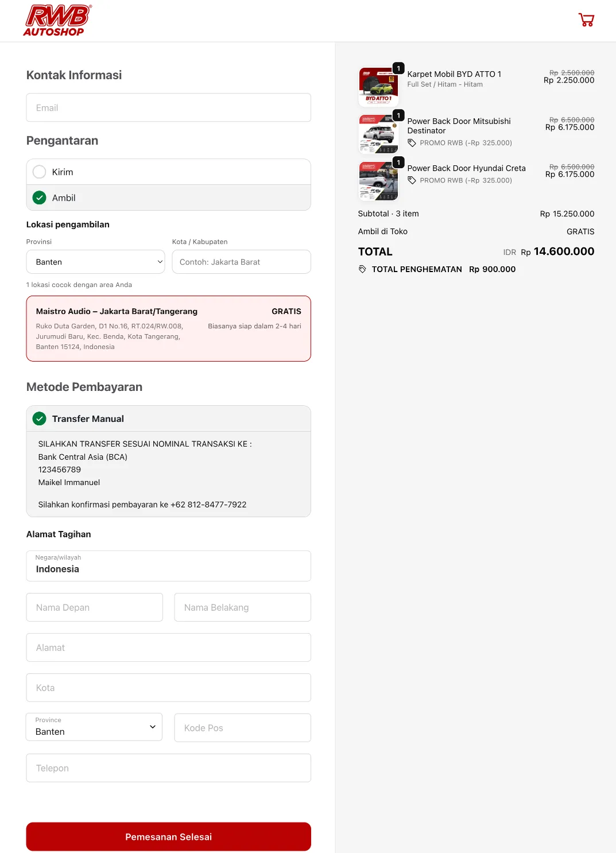This screenshot has height=853, width=616.
Task: Select the Maistro Audio pickup location card
Action: pos(168,328)
